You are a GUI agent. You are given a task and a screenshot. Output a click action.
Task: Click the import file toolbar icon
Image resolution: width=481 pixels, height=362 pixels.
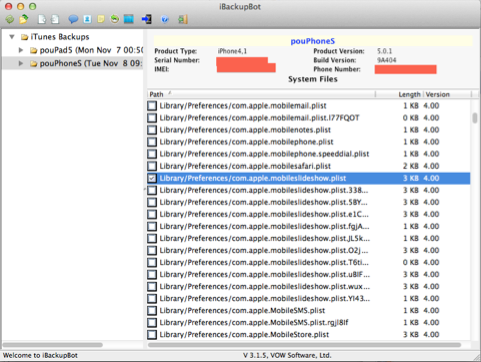[55, 19]
